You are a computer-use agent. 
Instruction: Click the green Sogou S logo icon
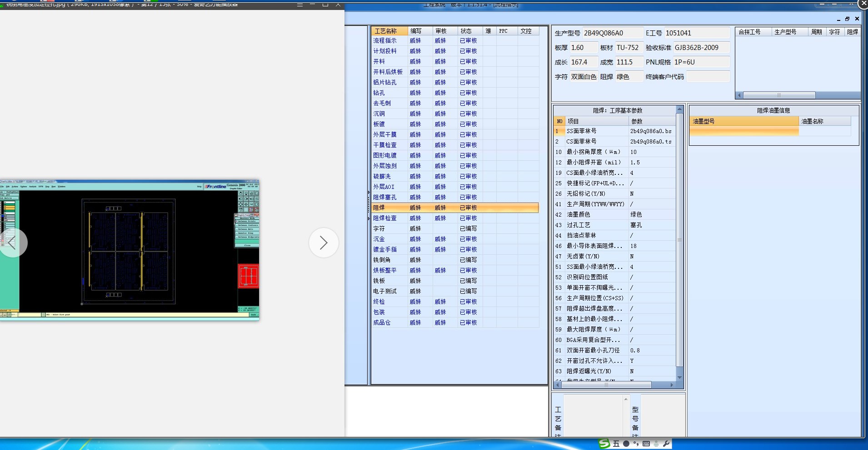coord(604,444)
